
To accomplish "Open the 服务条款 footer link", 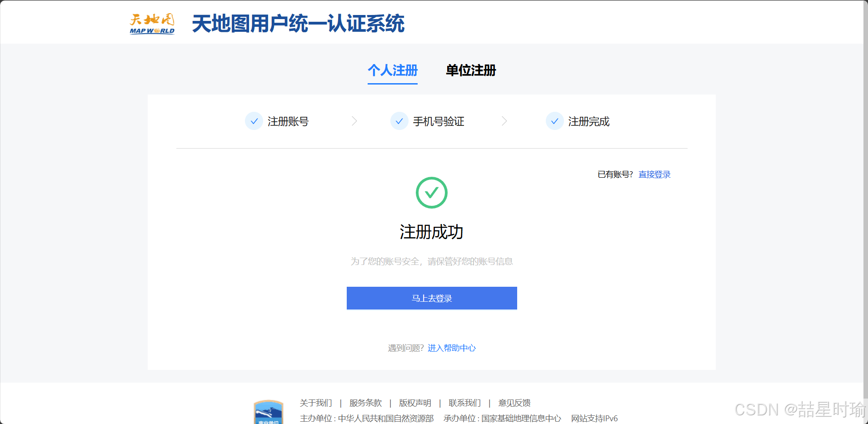I will pos(365,403).
